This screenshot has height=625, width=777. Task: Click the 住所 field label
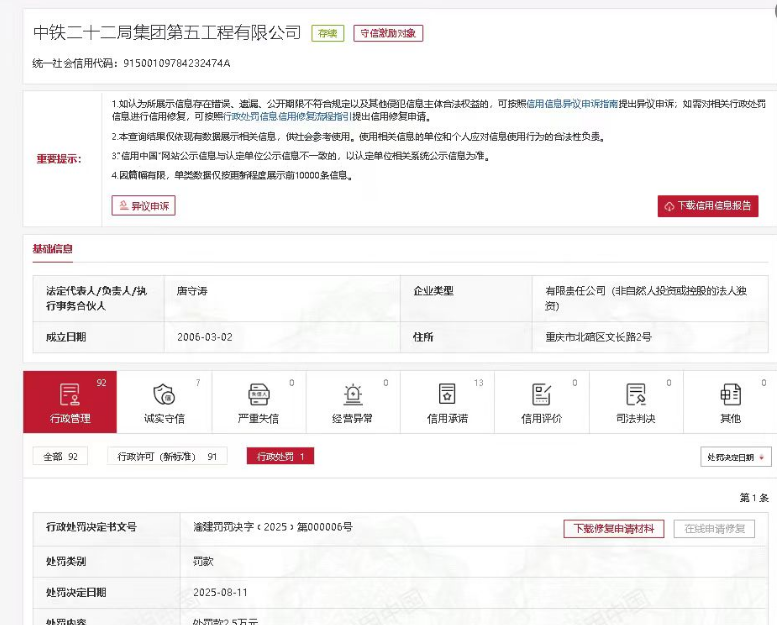423,337
